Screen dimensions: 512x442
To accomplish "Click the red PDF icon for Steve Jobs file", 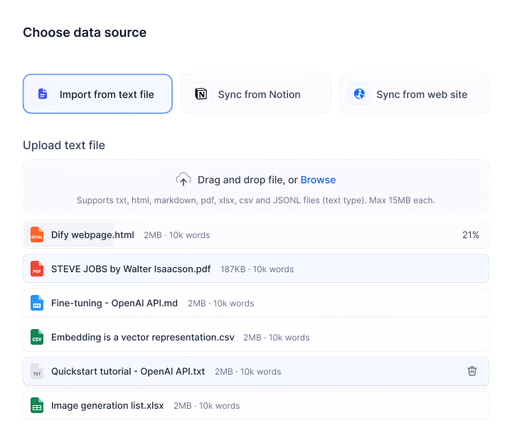I will coord(37,269).
